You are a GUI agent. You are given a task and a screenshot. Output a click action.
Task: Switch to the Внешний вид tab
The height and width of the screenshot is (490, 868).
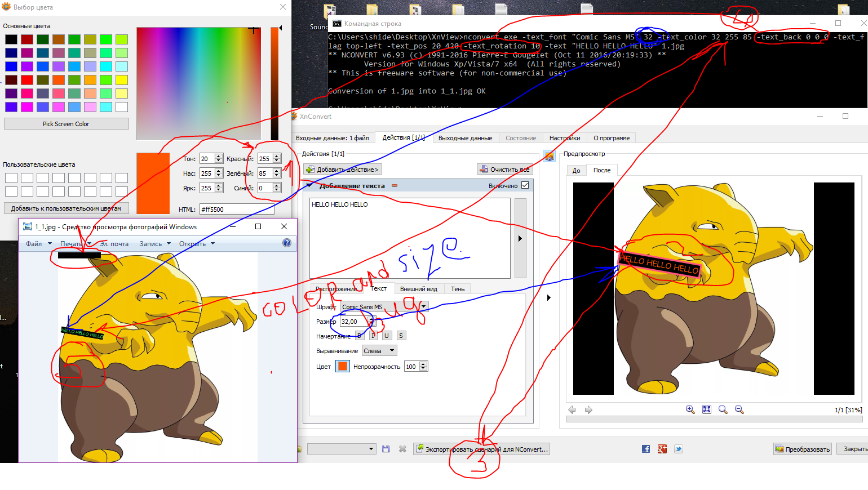point(419,289)
